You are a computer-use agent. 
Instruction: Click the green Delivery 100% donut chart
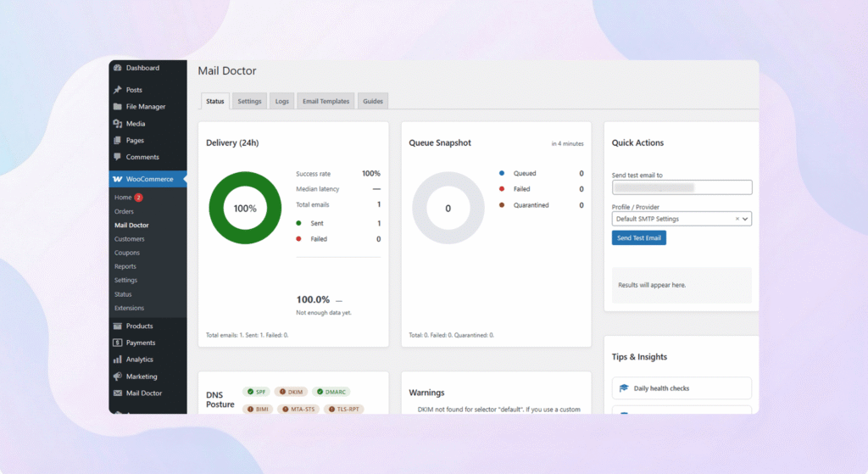click(x=245, y=208)
